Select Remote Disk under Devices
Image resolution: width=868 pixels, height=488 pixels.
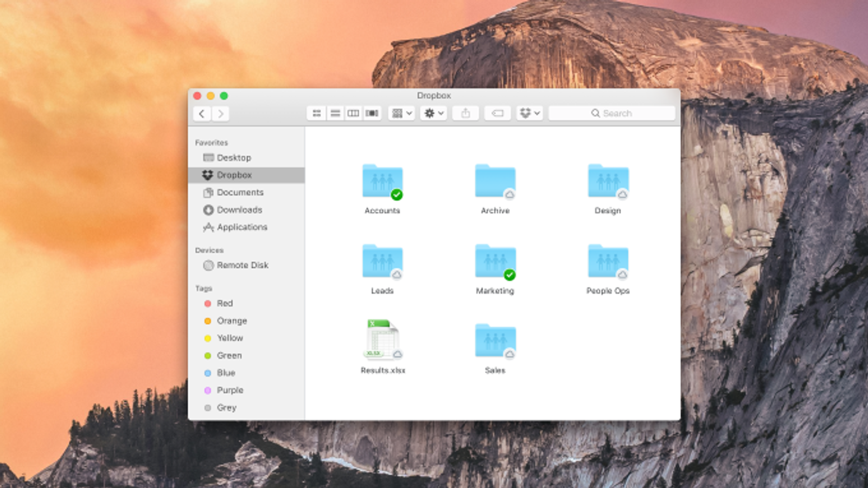(246, 265)
